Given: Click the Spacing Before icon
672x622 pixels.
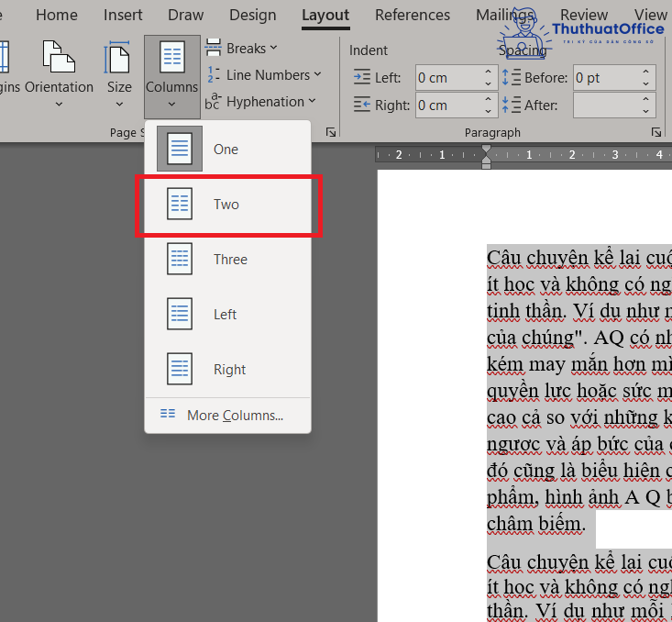Looking at the screenshot, I should coord(512,77).
